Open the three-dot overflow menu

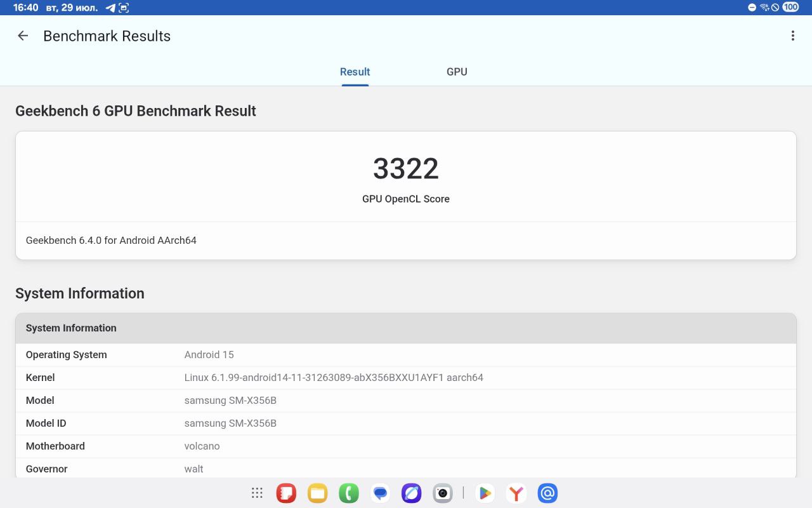[x=792, y=36]
